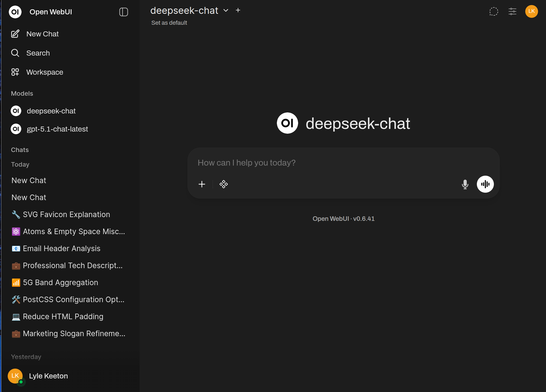Open the Email Header Analysis chat
546x392 pixels.
(x=61, y=248)
